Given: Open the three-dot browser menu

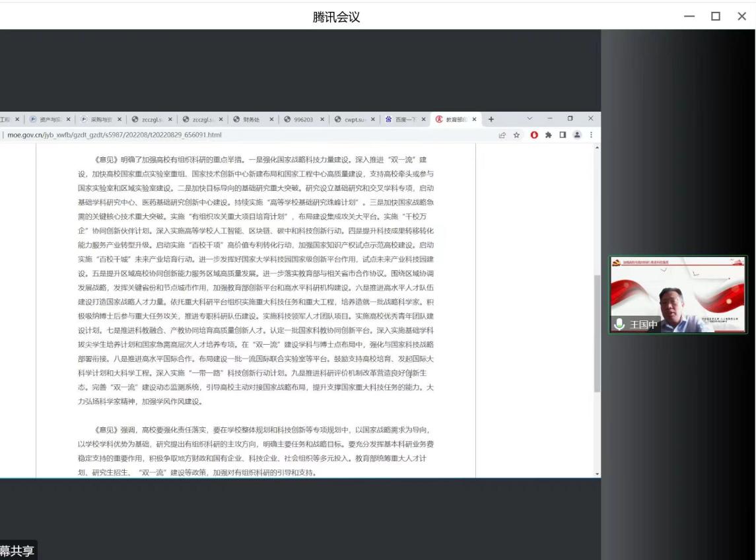Looking at the screenshot, I should [591, 135].
